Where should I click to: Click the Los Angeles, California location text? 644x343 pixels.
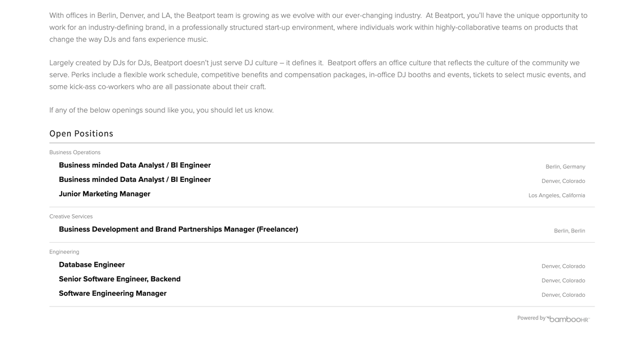[x=557, y=195]
